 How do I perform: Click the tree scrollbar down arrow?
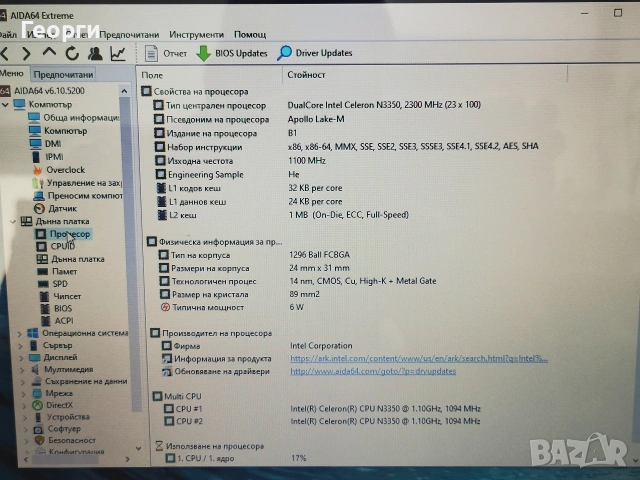click(x=138, y=449)
